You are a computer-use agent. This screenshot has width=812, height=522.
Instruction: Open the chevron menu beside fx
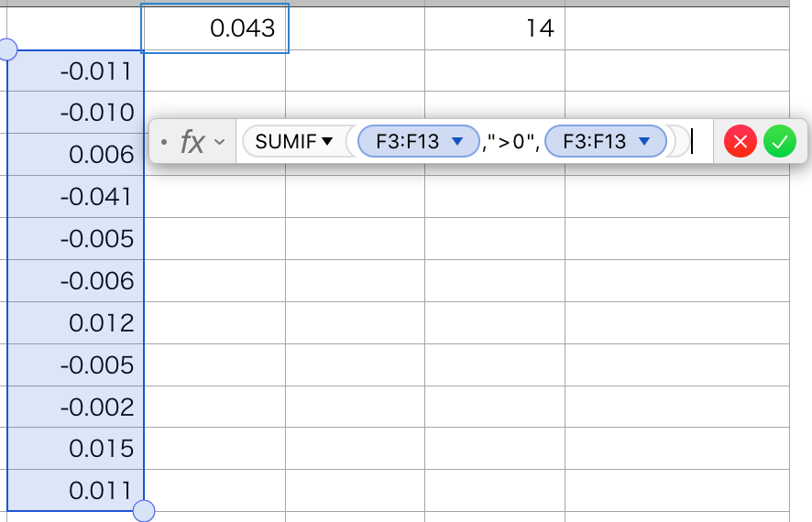coord(219,142)
